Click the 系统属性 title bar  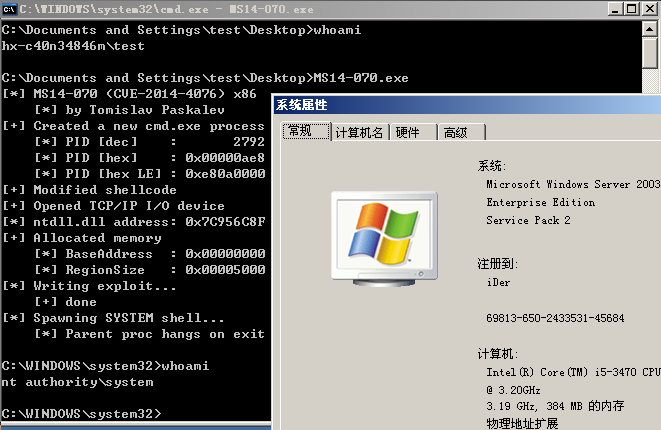click(x=467, y=105)
